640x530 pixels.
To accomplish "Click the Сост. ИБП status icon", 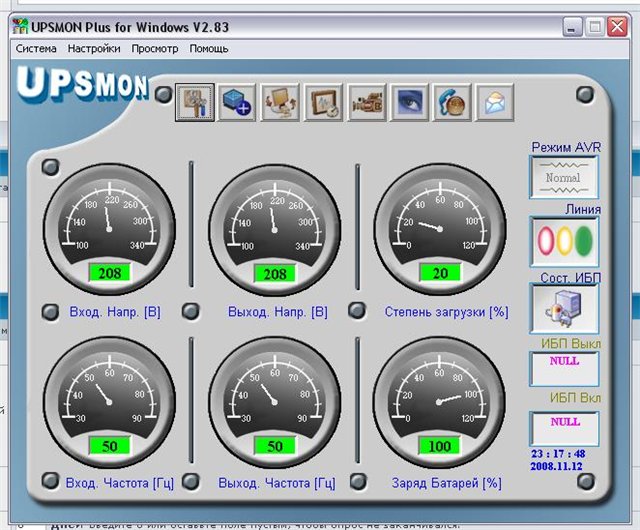I will 564,308.
